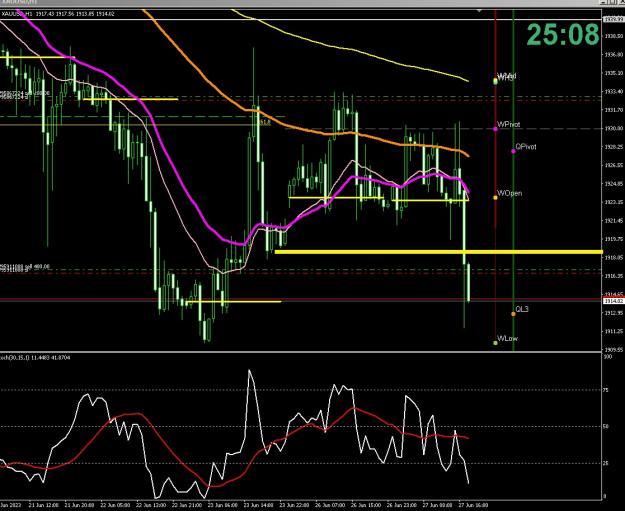The width and height of the screenshot is (625, 511).
Task: Select the thick yellow horizontal line
Action: (438, 252)
